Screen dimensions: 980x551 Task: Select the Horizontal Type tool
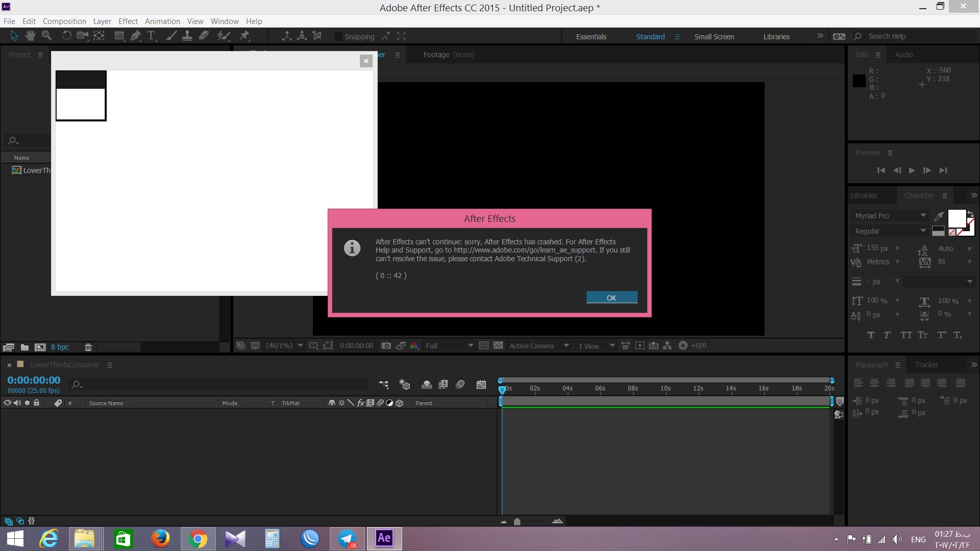point(151,36)
